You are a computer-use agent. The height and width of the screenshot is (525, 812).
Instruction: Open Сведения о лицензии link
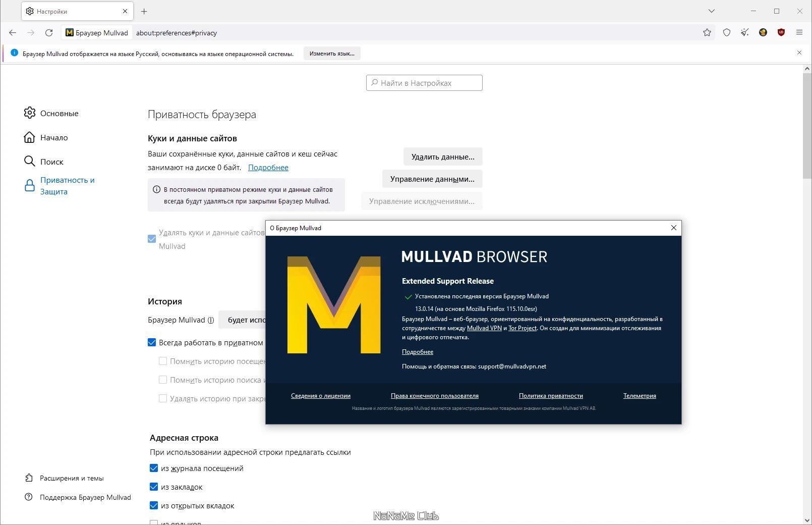click(x=321, y=396)
